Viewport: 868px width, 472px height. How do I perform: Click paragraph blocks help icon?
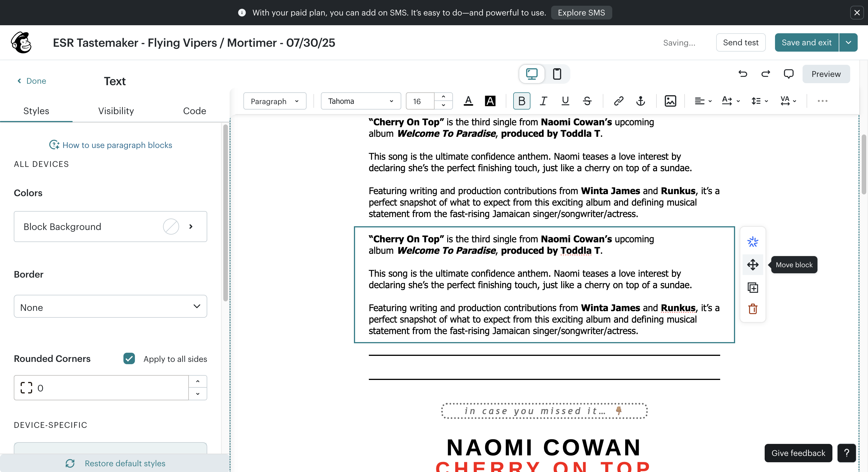(54, 145)
